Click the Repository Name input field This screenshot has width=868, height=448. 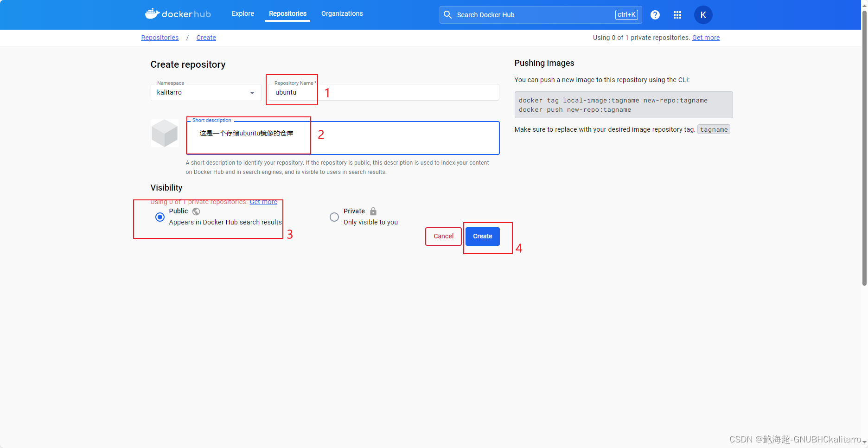click(x=384, y=92)
